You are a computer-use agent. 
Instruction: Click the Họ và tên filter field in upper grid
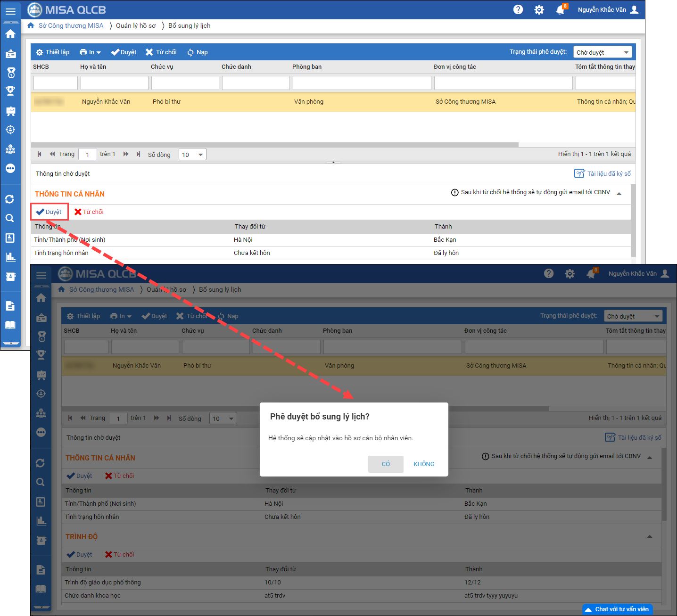click(115, 83)
